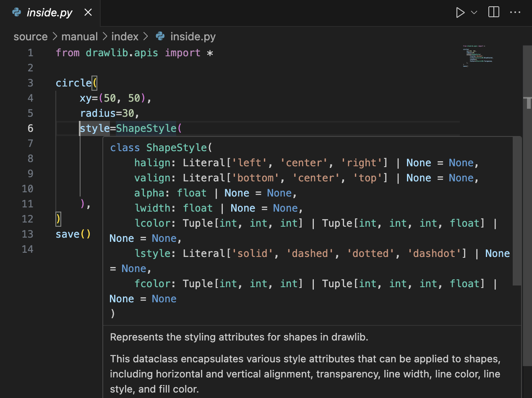Click the Python icon in the breadcrumb
The height and width of the screenshot is (398, 532).
coord(160,37)
